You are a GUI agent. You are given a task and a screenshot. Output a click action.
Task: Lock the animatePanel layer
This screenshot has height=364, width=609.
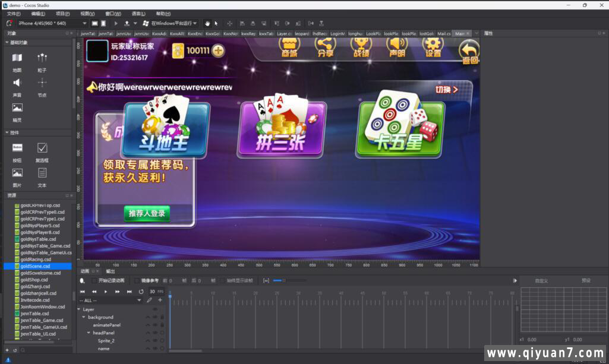tap(163, 325)
